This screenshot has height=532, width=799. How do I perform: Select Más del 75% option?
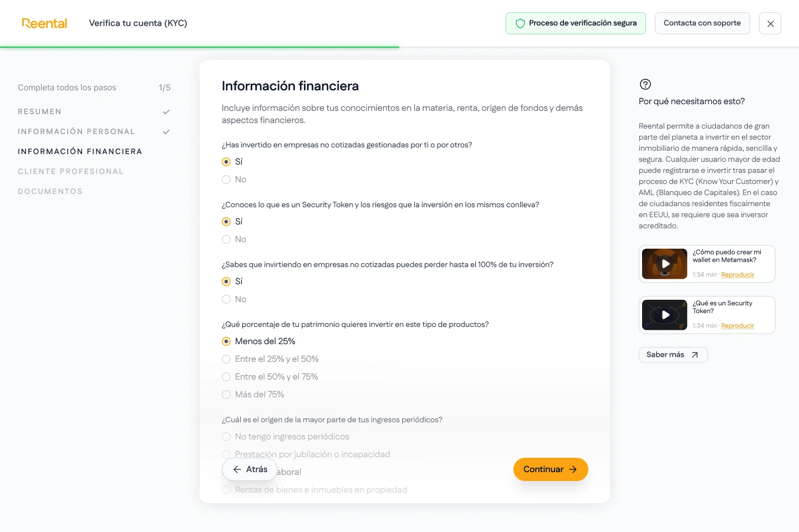(226, 395)
